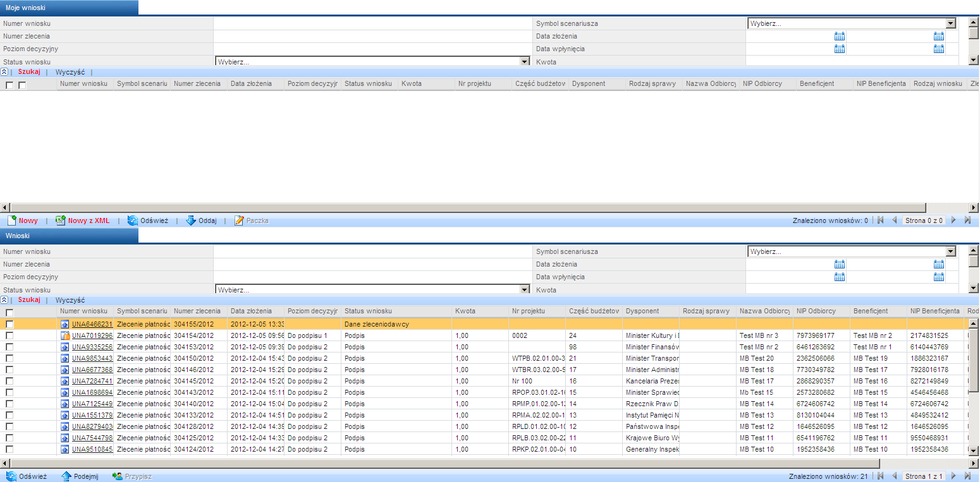The image size is (980, 482).
Task: Go to the next page in Wnioski panel
Action: (x=953, y=476)
